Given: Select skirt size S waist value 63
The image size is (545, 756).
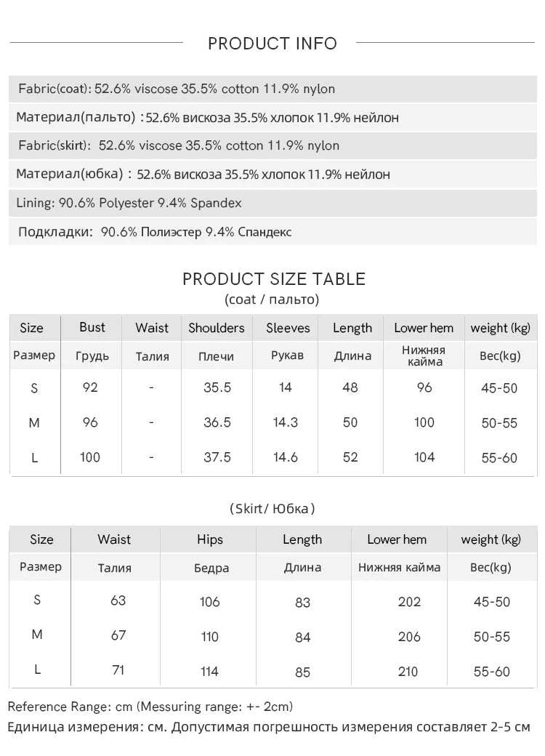Looking at the screenshot, I should 118,600.
